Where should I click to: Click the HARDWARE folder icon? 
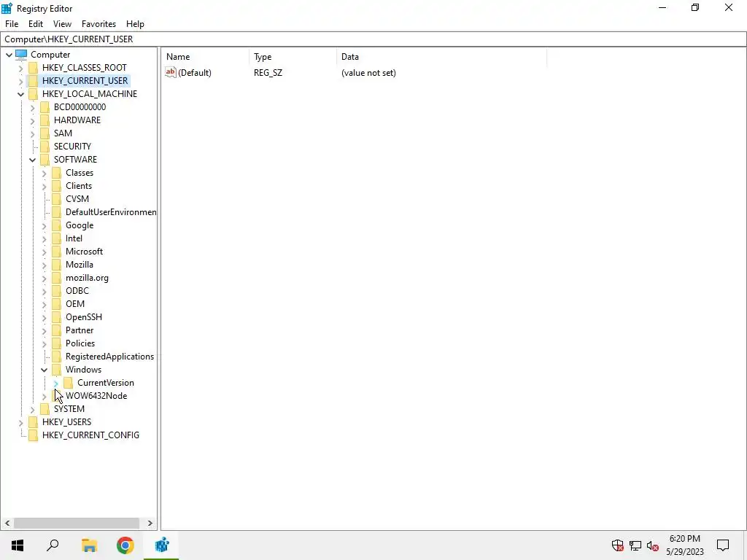pyautogui.click(x=44, y=120)
